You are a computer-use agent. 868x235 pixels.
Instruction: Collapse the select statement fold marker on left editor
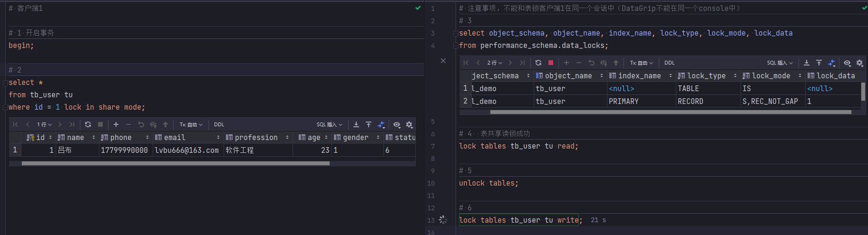click(x=5, y=83)
